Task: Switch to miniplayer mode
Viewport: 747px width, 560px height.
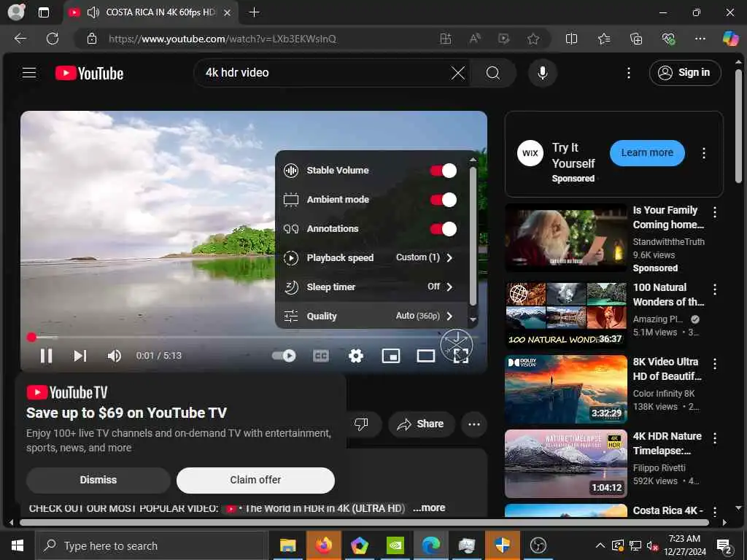Action: (x=391, y=356)
